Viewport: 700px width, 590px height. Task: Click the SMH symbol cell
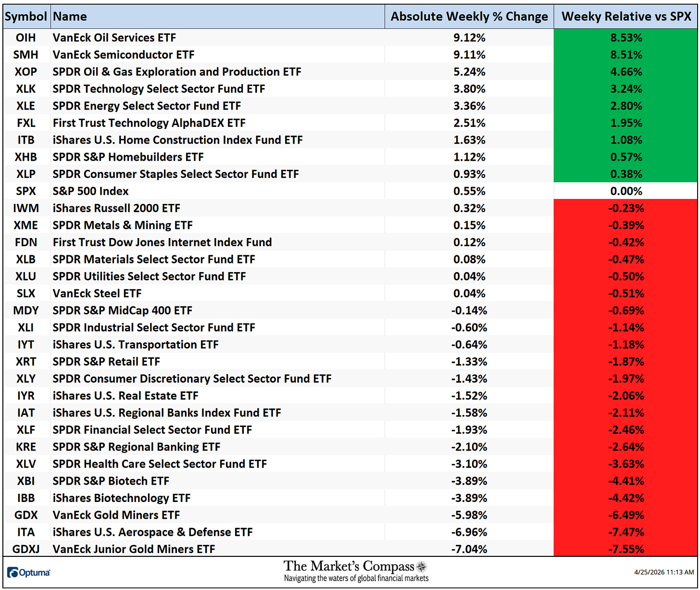[x=26, y=55]
